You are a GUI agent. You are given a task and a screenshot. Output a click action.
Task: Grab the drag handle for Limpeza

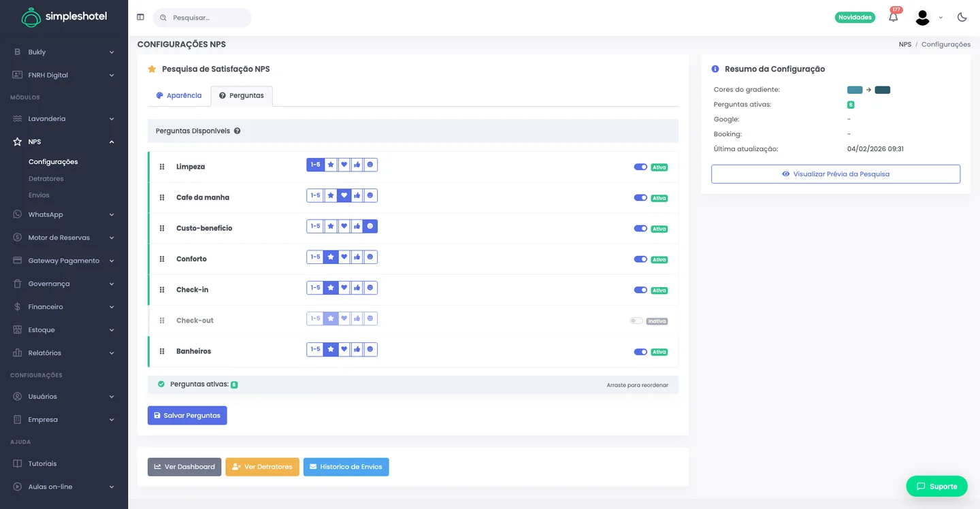(162, 167)
